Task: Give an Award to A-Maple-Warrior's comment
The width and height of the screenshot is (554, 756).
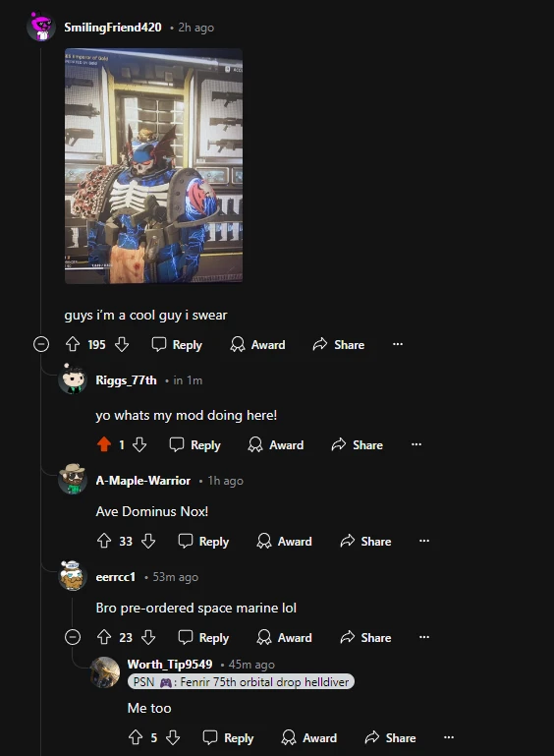Action: (x=284, y=541)
